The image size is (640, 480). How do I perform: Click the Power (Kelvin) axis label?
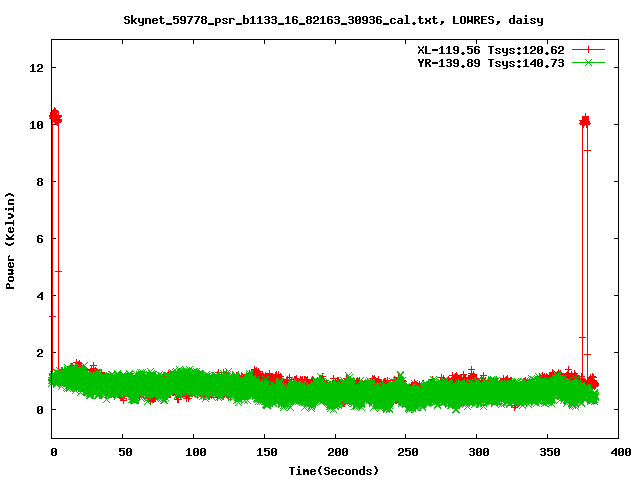[10, 240]
